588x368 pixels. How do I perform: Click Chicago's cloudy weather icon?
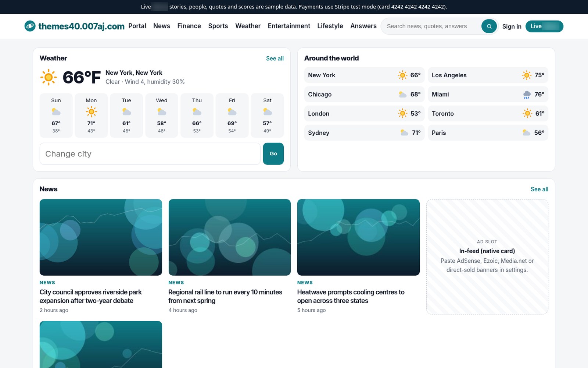pos(403,95)
